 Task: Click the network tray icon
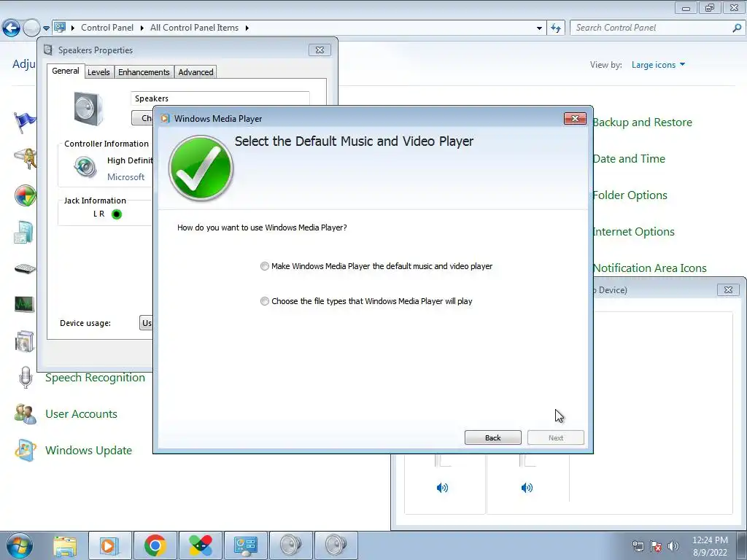pos(638,546)
